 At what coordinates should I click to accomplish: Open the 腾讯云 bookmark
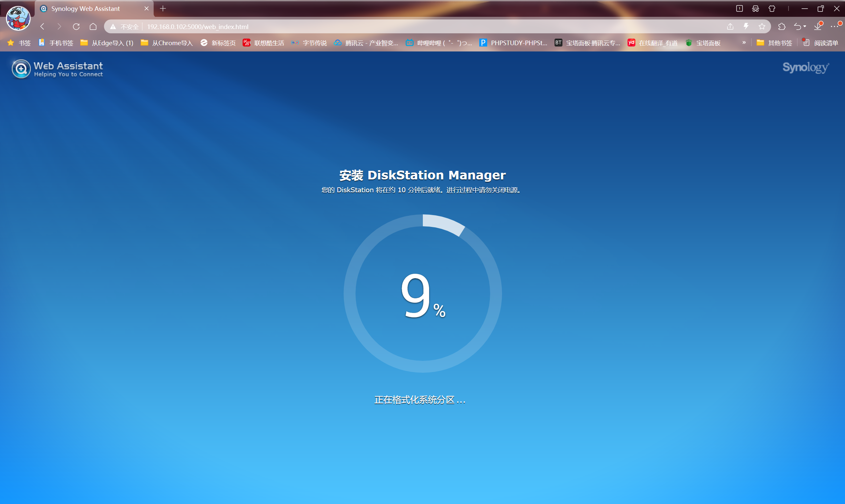coord(366,43)
